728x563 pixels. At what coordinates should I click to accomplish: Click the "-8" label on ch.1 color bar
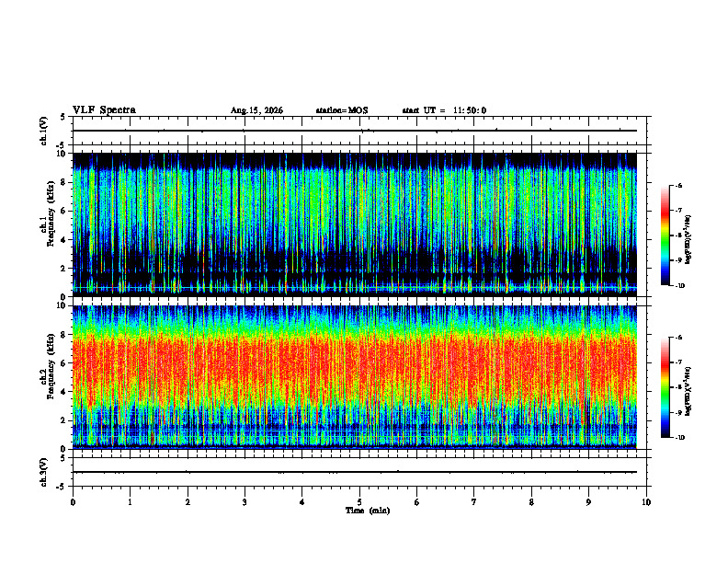pos(678,236)
